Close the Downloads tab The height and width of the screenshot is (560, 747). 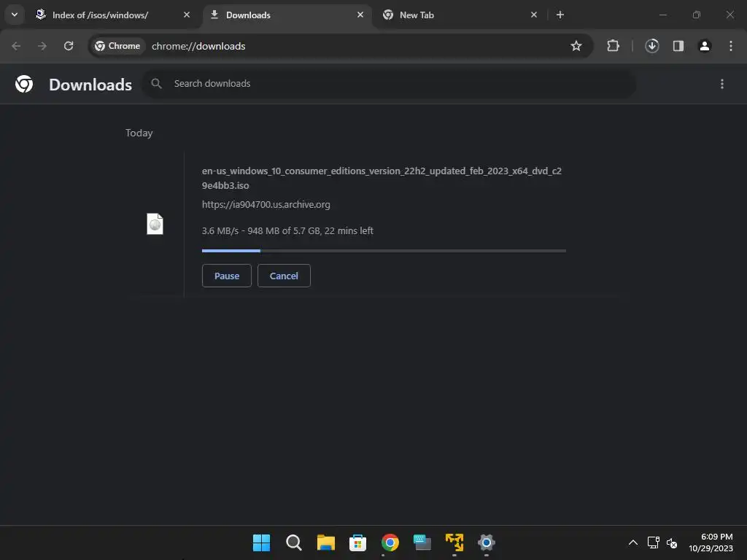(360, 15)
